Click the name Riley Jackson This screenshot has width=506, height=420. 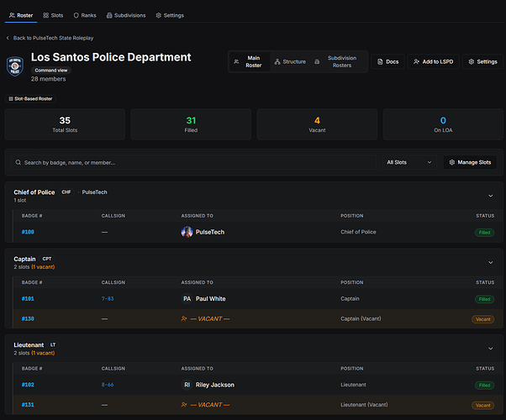pyautogui.click(x=215, y=385)
